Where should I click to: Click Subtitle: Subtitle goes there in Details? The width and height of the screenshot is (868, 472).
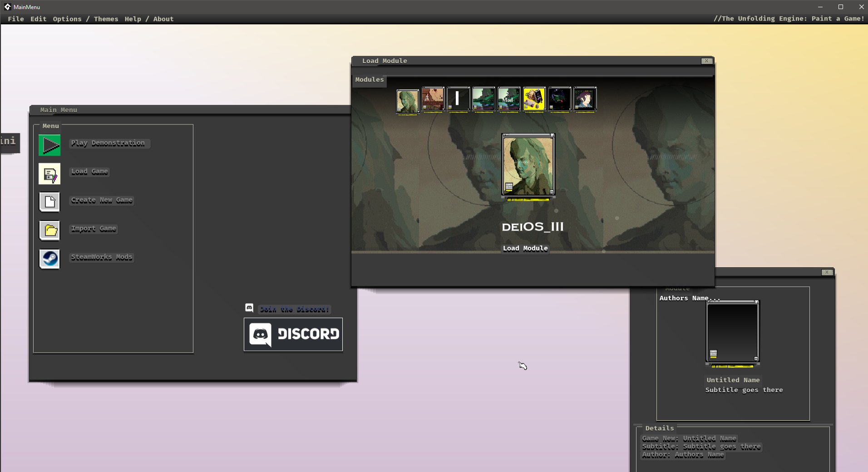coord(701,447)
